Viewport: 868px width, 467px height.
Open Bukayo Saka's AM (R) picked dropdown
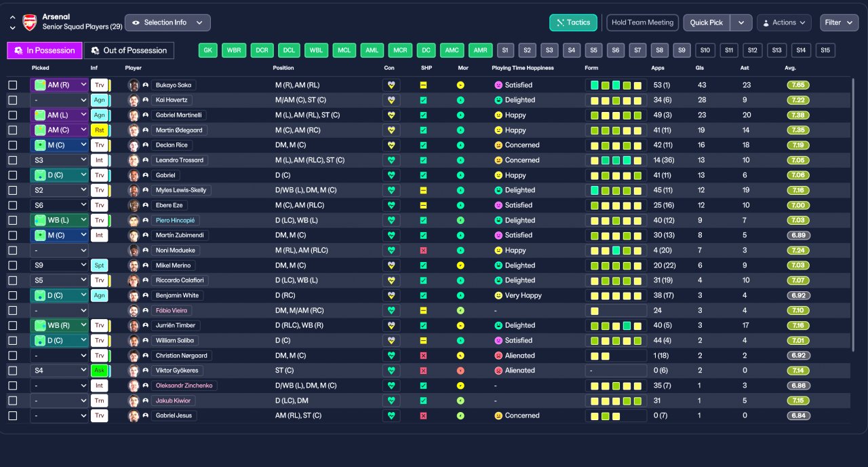pos(60,86)
